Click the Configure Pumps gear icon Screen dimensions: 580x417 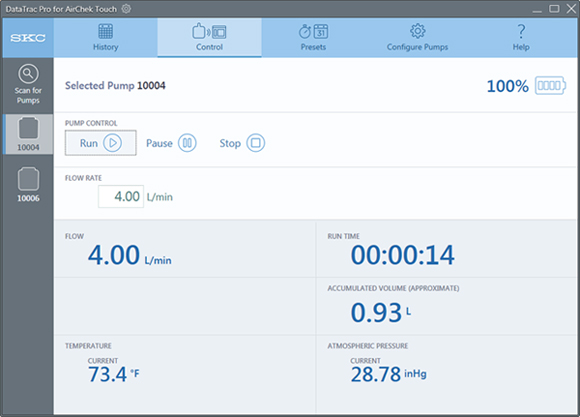418,31
